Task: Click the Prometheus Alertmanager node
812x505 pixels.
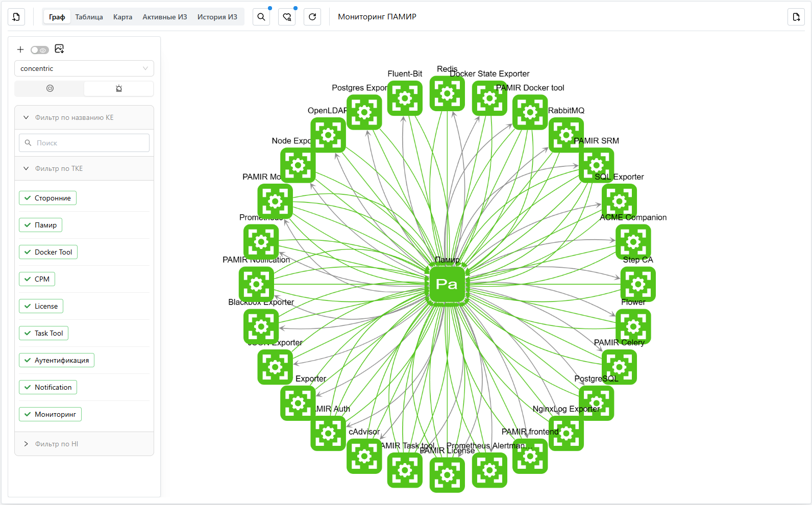Action: 489,470
